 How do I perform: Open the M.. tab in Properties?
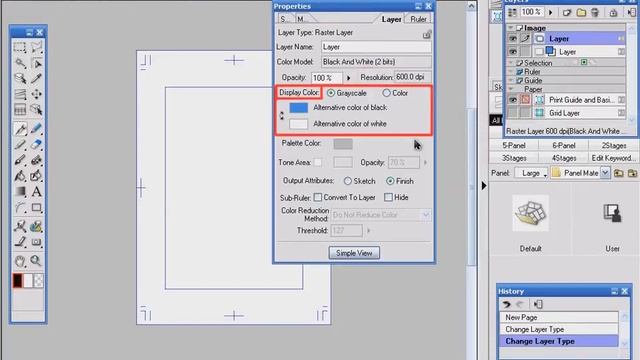coord(301,19)
